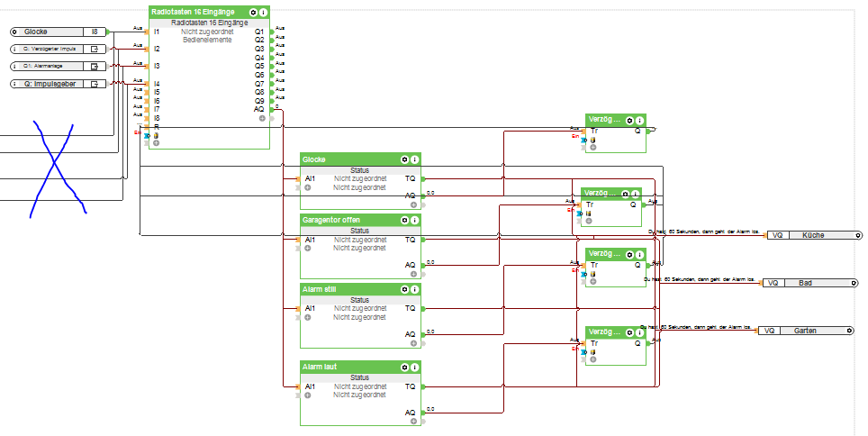This screenshot has height=436, width=868.
Task: Click TQ output of Alarm still block
Action: pyautogui.click(x=411, y=309)
